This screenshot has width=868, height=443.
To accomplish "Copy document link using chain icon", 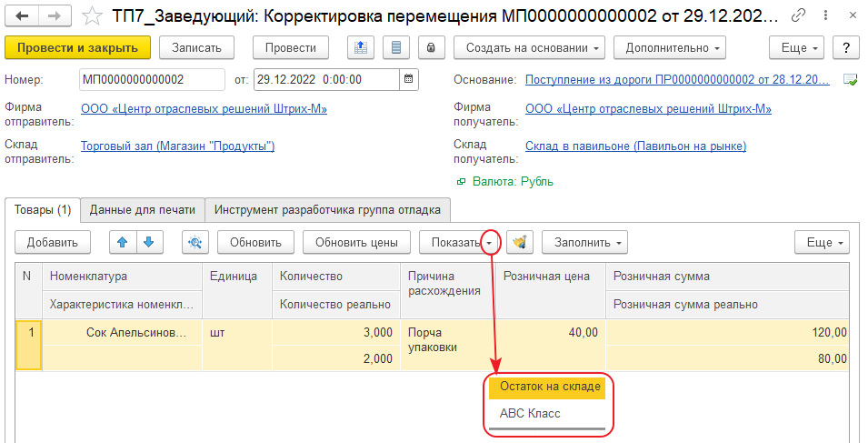I will point(798,15).
